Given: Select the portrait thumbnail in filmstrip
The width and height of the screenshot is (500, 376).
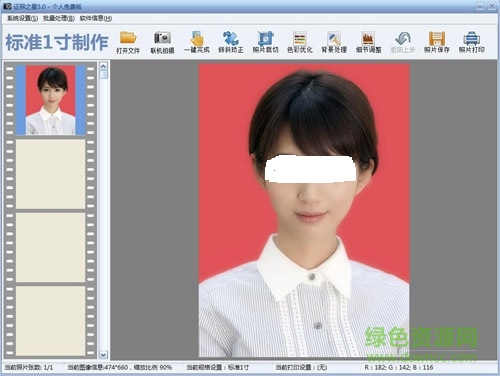Looking at the screenshot, I should (x=50, y=100).
